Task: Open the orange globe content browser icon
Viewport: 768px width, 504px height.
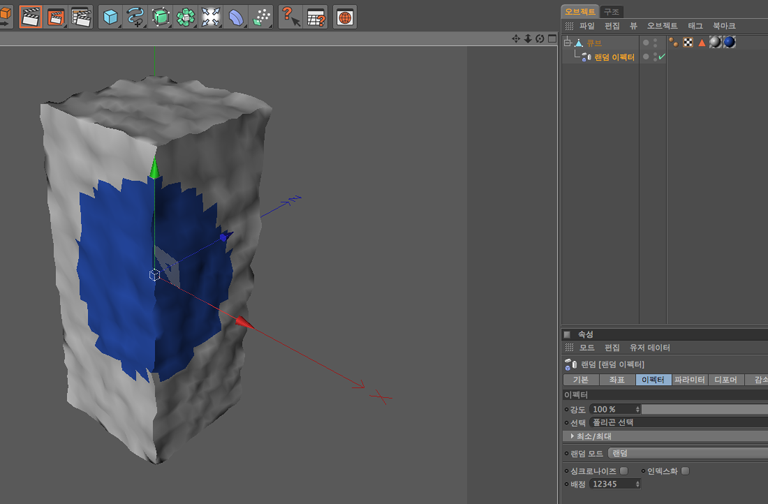Action: (344, 17)
